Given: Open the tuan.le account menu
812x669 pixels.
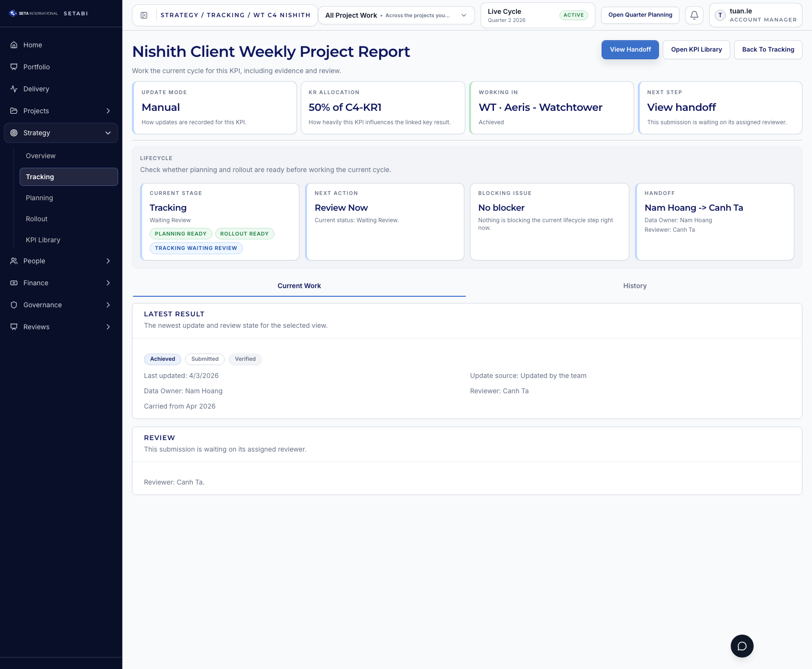Looking at the screenshot, I should click(x=755, y=15).
